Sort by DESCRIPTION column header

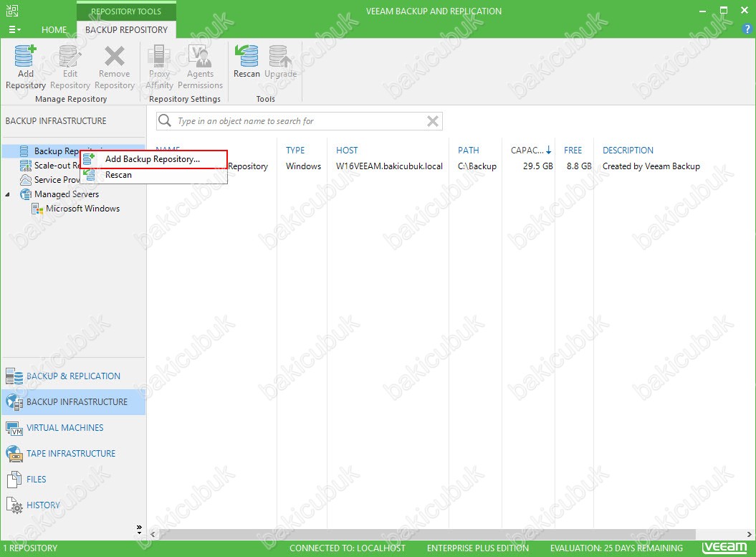tap(628, 151)
